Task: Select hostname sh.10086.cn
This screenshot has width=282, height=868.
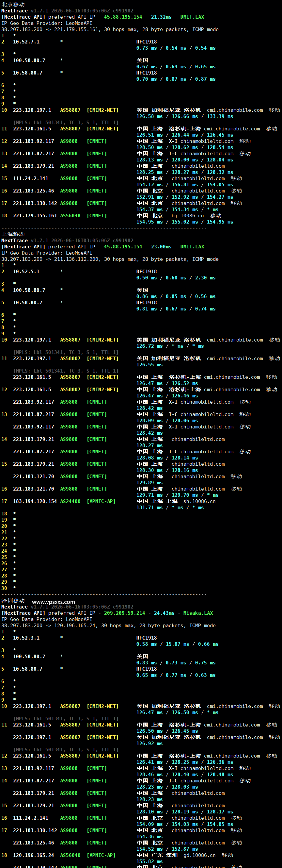Action: pyautogui.click(x=199, y=501)
